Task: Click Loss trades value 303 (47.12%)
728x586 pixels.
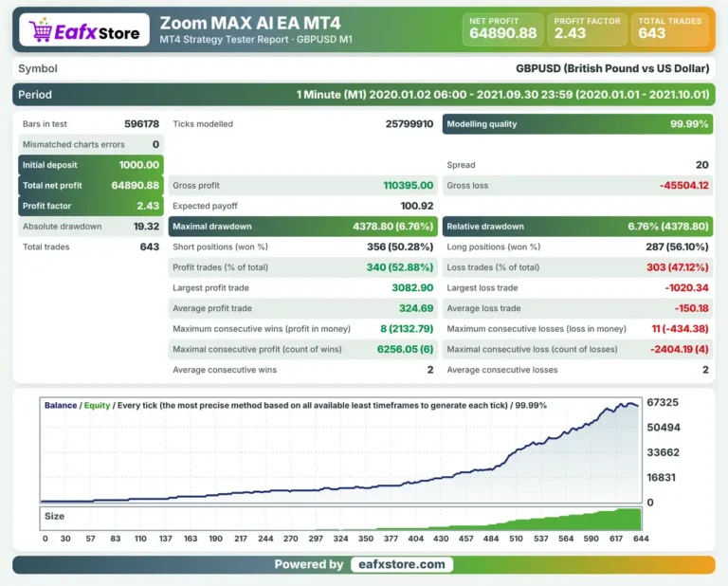Action: coord(678,267)
